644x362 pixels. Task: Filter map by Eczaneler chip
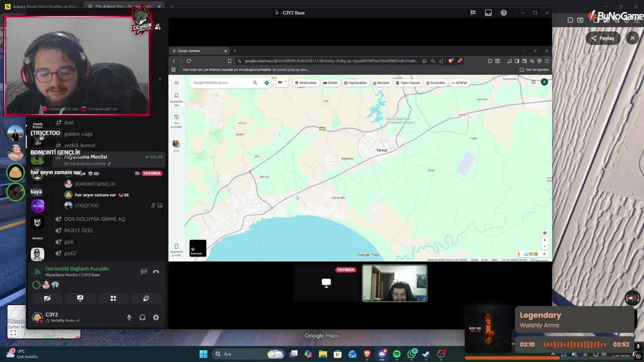coord(436,82)
